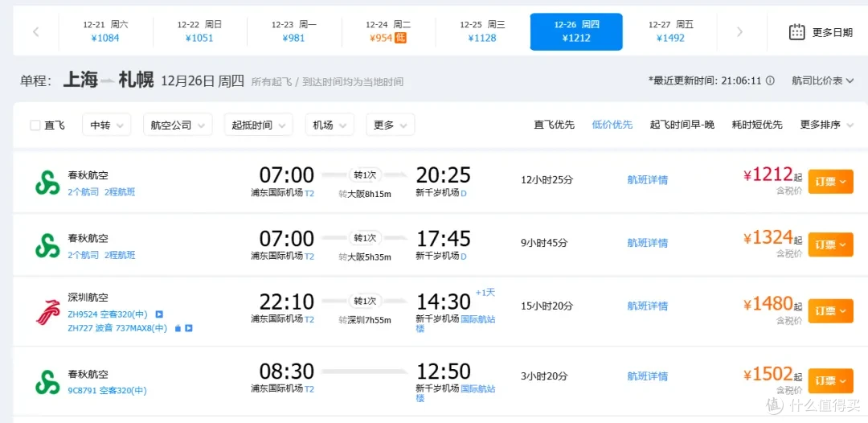The width and height of the screenshot is (868, 423).
Task: Click 3小时20分 duration text
Action: pyautogui.click(x=544, y=376)
